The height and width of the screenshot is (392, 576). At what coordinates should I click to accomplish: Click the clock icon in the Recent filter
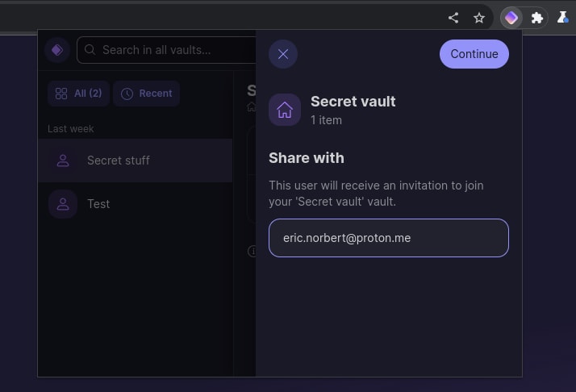[x=127, y=94]
